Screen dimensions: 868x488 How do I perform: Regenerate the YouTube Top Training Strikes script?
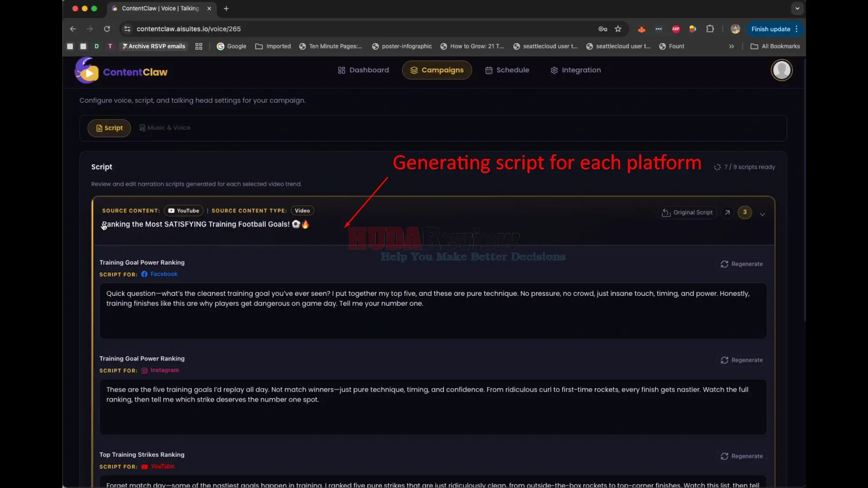pyautogui.click(x=742, y=456)
